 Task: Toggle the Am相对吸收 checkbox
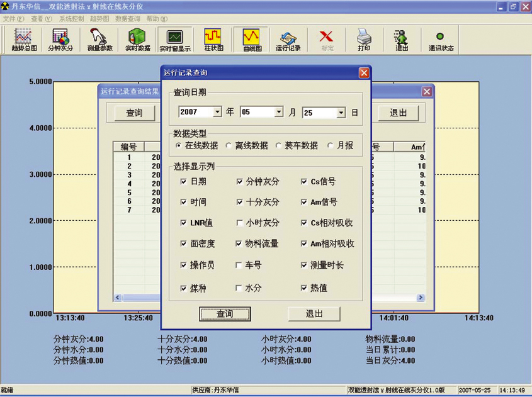304,243
